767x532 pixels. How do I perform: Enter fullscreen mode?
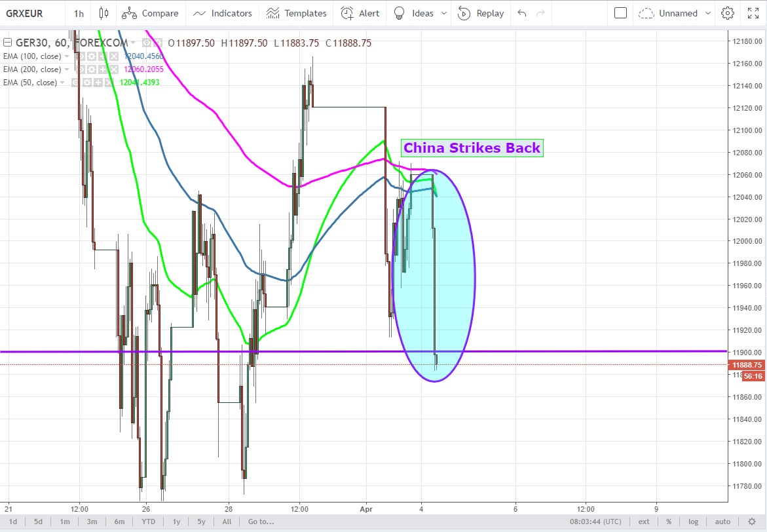(x=753, y=13)
